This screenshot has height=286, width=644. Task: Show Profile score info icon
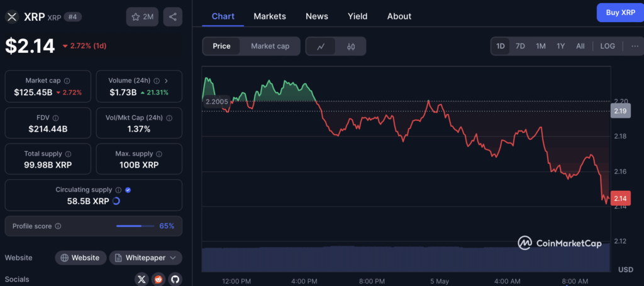[58, 226]
